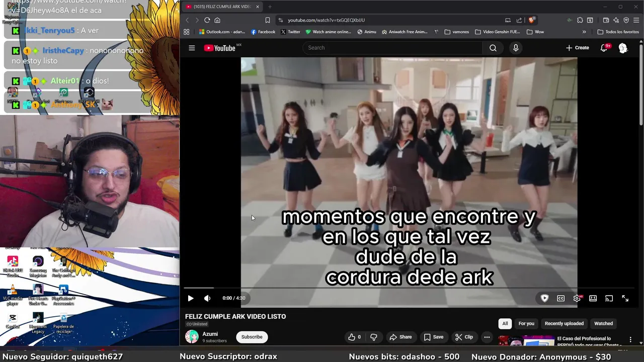Viewport: 644px width, 362px height.
Task: Open the Watch anime online bookmark
Action: point(328,32)
